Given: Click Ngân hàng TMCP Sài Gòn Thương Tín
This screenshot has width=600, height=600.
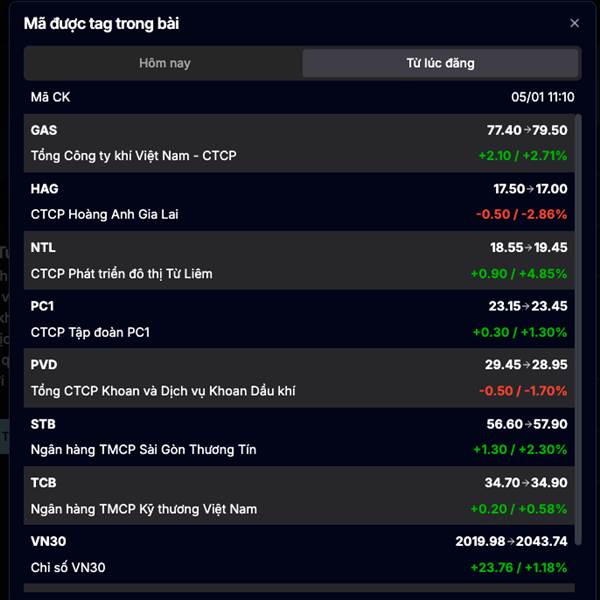Looking at the screenshot, I should tap(143, 449).
